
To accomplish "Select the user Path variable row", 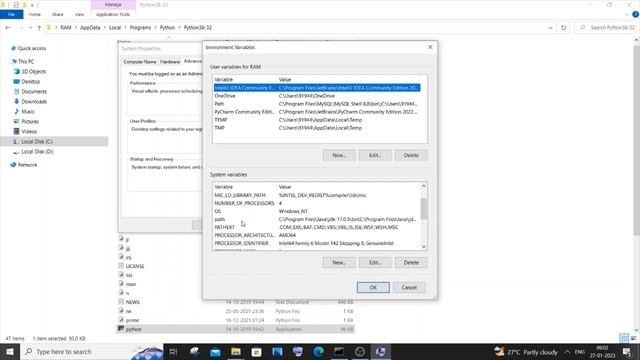I will pyautogui.click(x=317, y=104).
